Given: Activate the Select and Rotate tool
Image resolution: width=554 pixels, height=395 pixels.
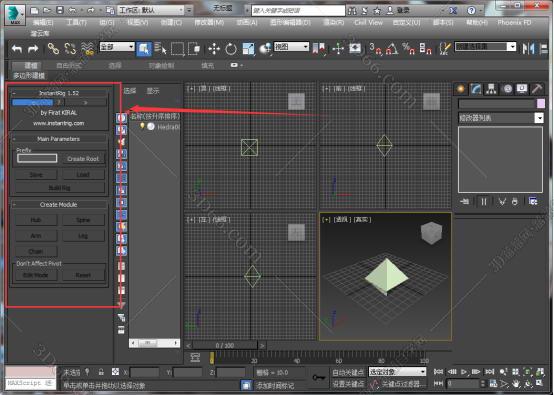Looking at the screenshot, I should (231, 48).
